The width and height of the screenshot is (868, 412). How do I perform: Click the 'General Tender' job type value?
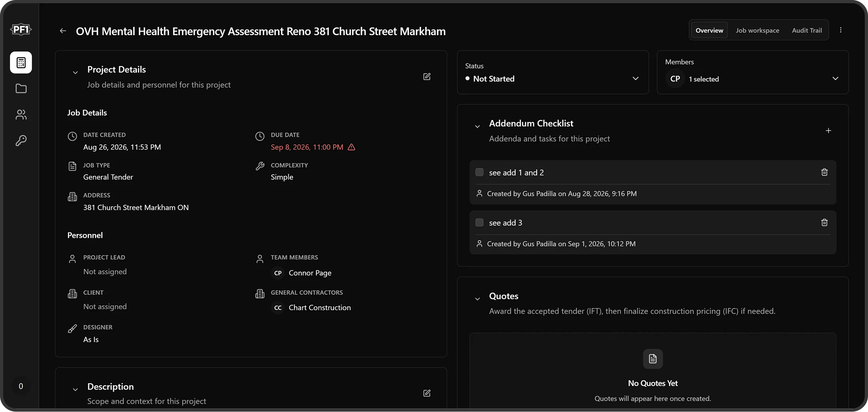click(x=108, y=177)
